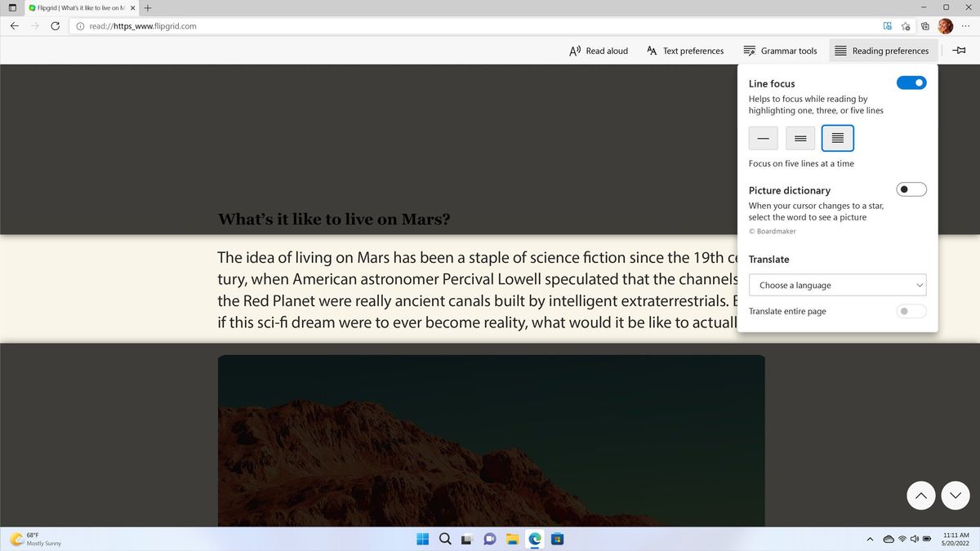Start Read aloud
980x551 pixels.
(598, 51)
